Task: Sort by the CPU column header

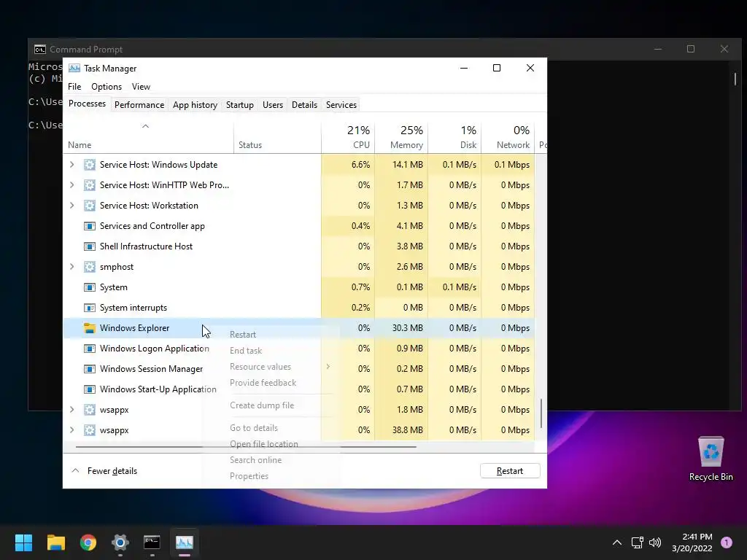Action: pos(348,138)
